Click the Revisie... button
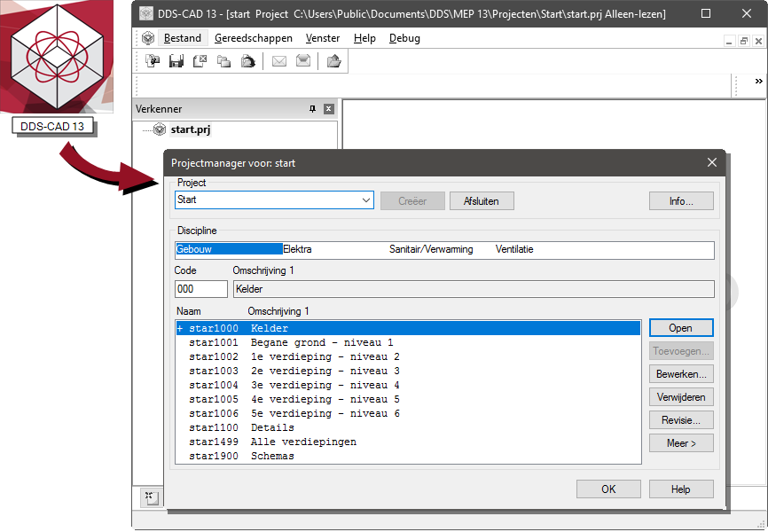The image size is (768, 532). tap(681, 419)
